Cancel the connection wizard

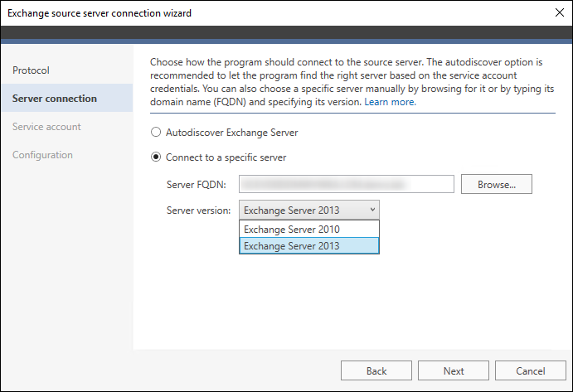point(530,370)
